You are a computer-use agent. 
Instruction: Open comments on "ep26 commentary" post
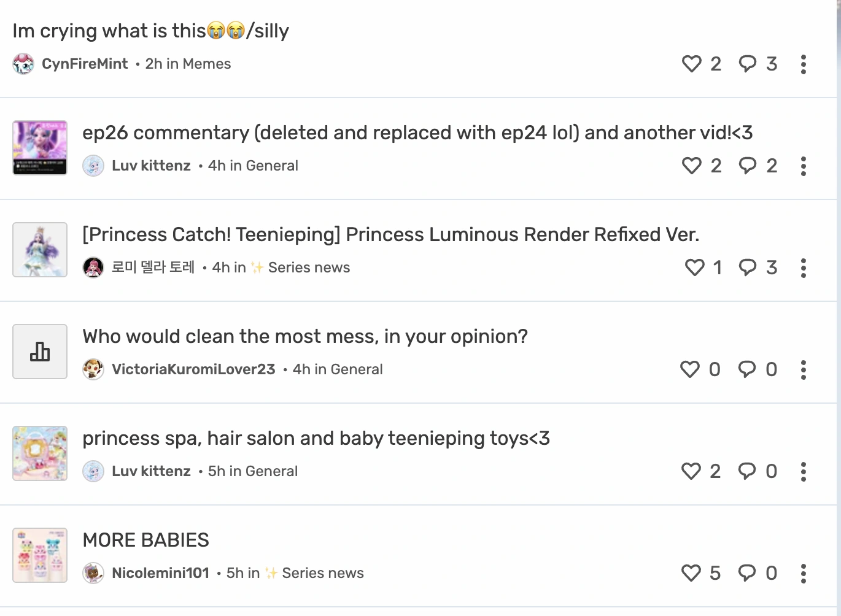click(746, 166)
